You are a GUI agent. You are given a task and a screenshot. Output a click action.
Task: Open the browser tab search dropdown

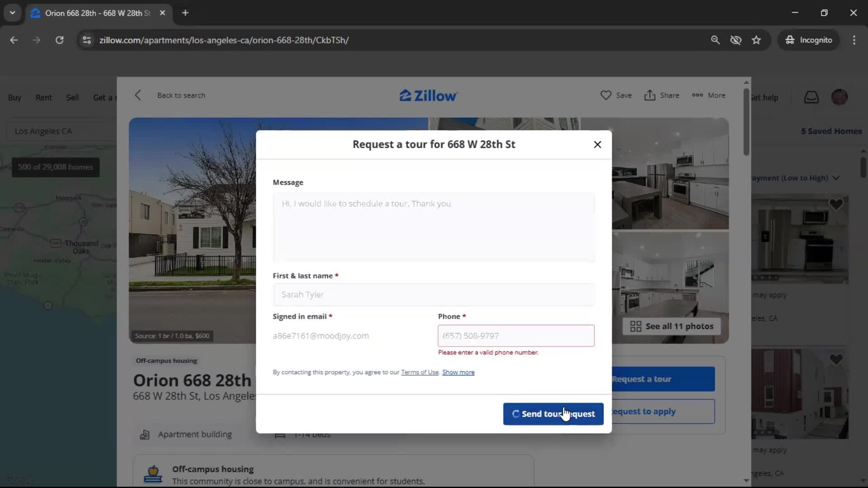pyautogui.click(x=13, y=13)
